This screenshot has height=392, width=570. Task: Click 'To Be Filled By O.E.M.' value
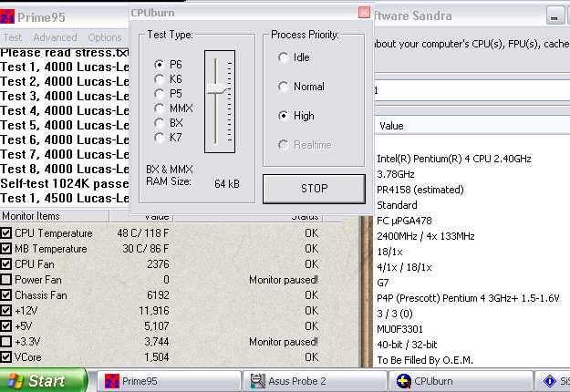point(425,360)
